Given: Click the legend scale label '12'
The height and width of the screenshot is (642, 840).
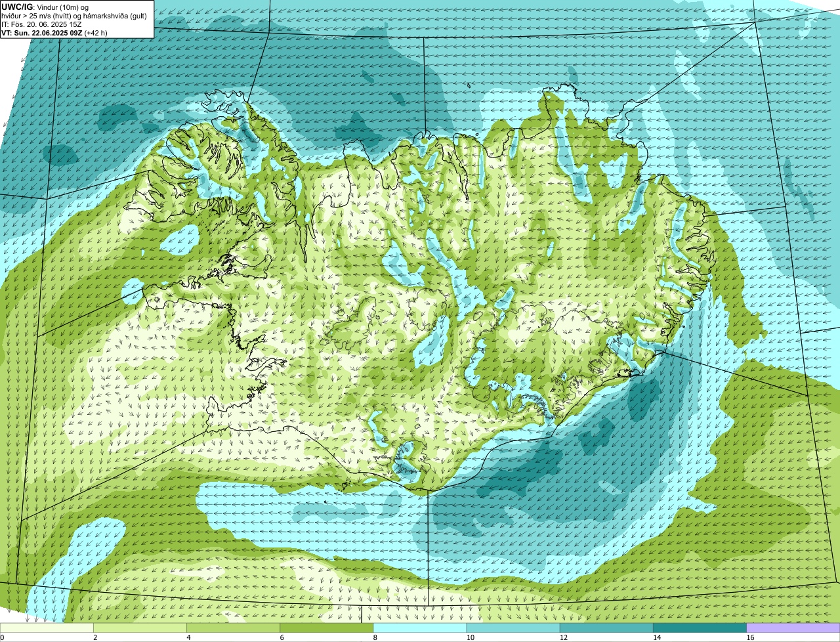Looking at the screenshot, I should (563, 637).
